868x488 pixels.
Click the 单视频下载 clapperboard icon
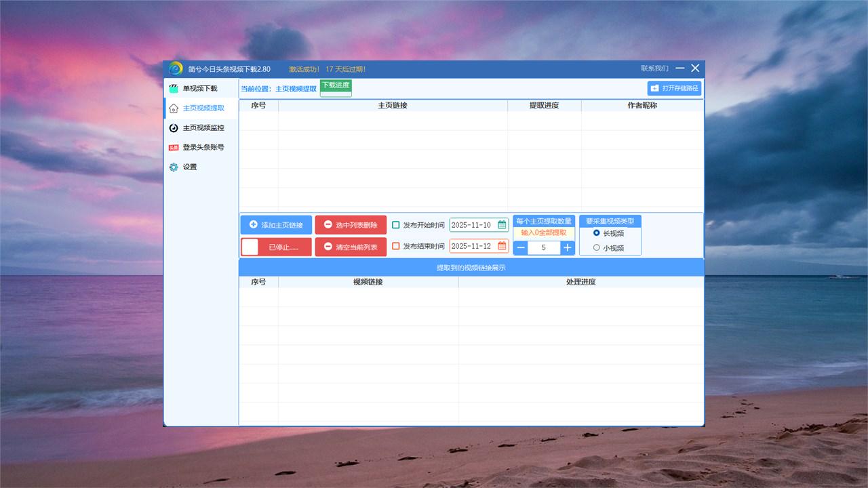point(174,89)
